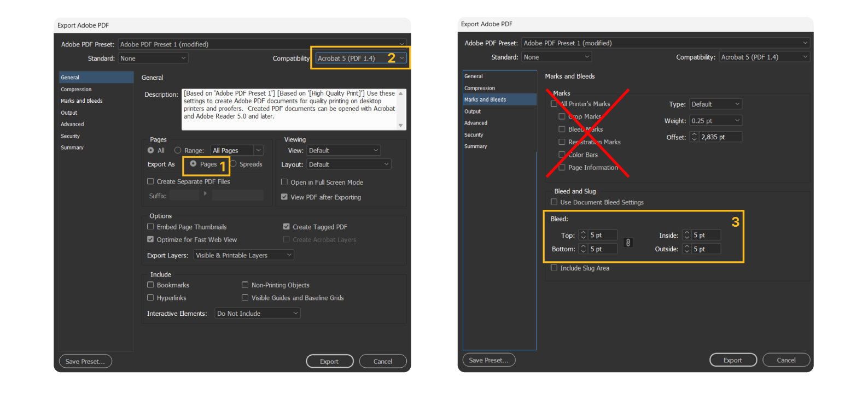Open the marks Weight dropdown
Image resolution: width=868 pixels, height=400 pixels.
pyautogui.click(x=715, y=121)
